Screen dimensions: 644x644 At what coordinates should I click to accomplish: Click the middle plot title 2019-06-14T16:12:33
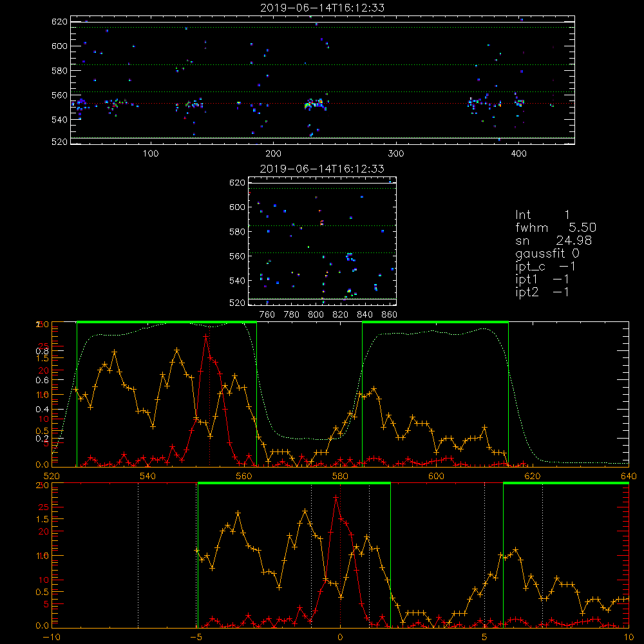tap(323, 169)
